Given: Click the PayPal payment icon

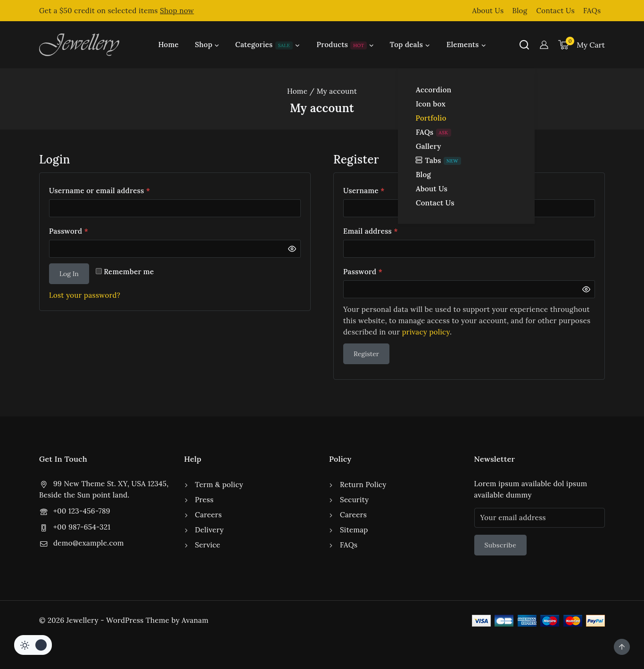Looking at the screenshot, I should tap(595, 620).
